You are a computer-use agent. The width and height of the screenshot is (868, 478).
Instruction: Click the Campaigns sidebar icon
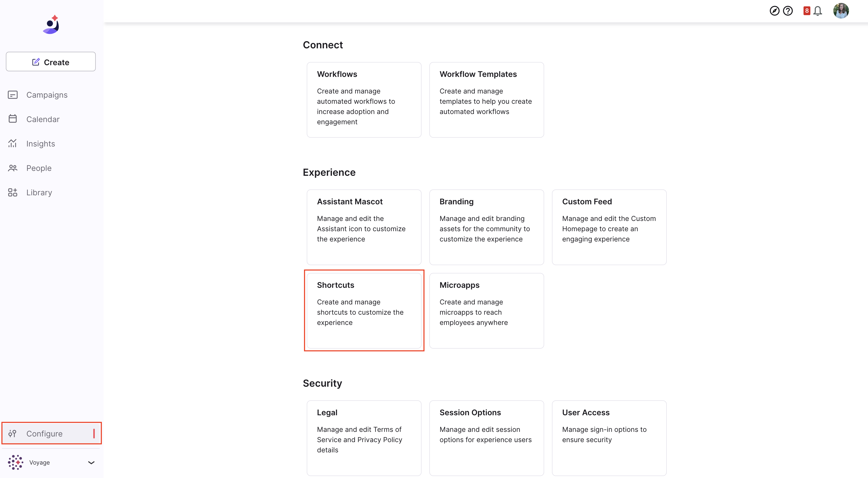pyautogui.click(x=12, y=95)
